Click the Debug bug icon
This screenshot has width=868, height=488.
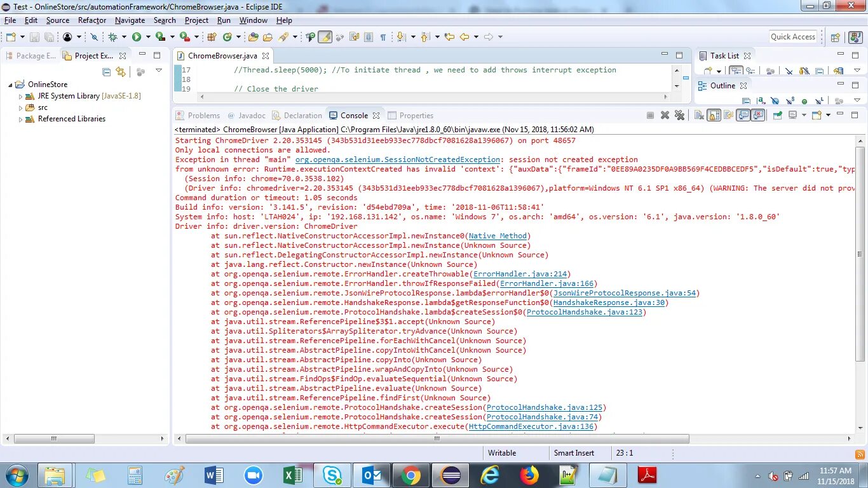coord(112,37)
